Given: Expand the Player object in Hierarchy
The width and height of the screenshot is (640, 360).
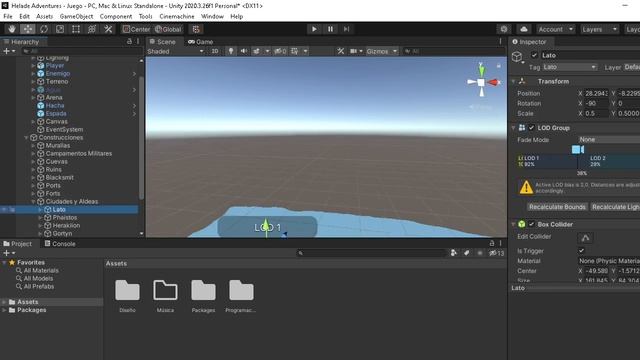Looking at the screenshot, I should point(33,65).
